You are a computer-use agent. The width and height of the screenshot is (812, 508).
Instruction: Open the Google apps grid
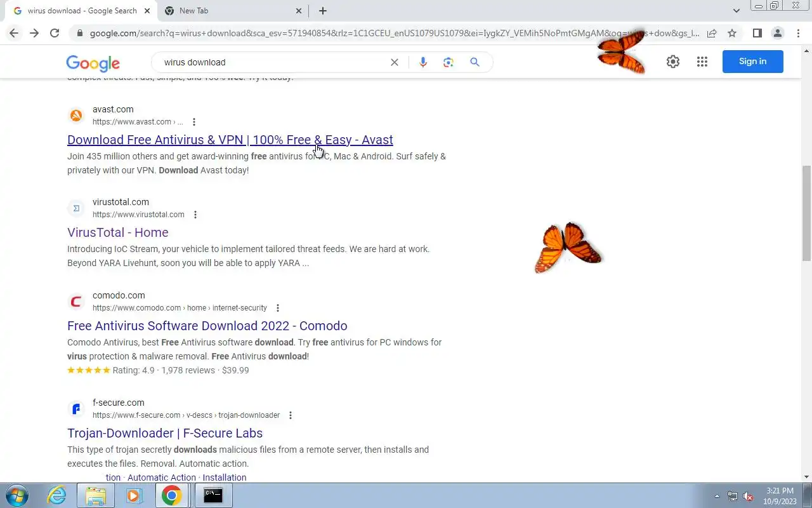coord(702,62)
